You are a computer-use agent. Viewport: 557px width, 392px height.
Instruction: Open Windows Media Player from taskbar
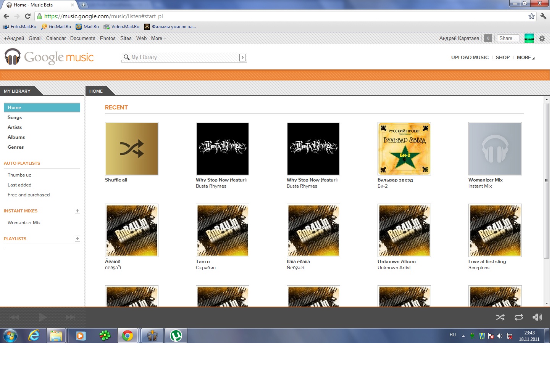pyautogui.click(x=81, y=336)
